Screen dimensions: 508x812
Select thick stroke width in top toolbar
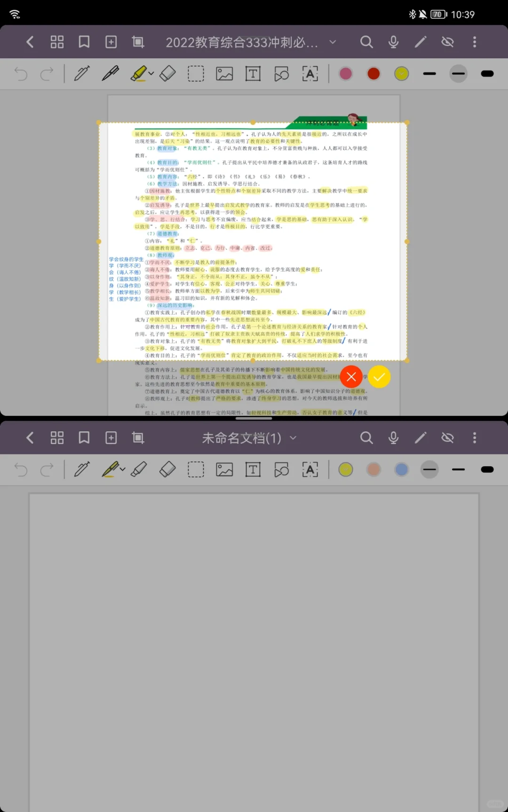point(487,74)
